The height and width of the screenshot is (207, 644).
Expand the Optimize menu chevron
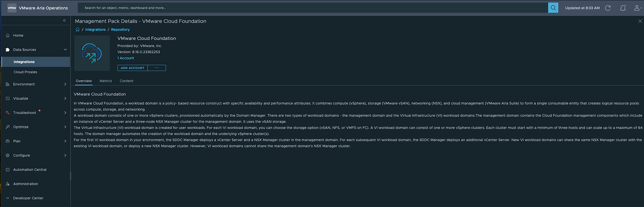tap(65, 127)
